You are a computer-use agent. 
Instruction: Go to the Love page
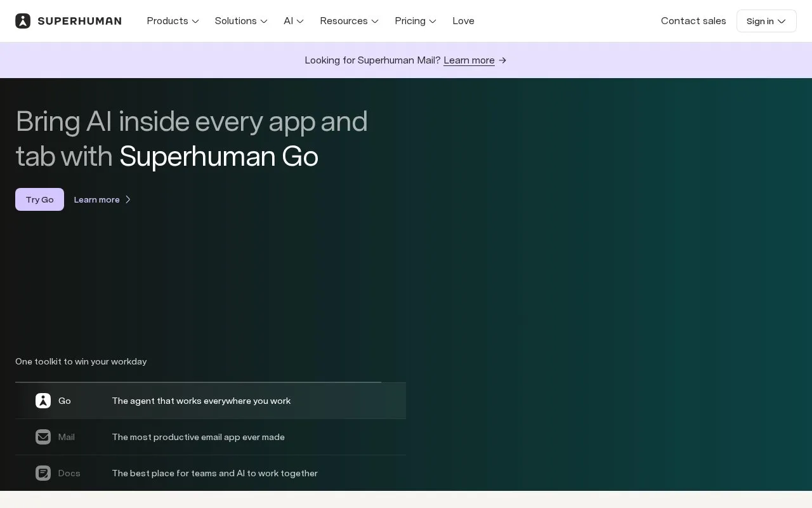point(463,21)
